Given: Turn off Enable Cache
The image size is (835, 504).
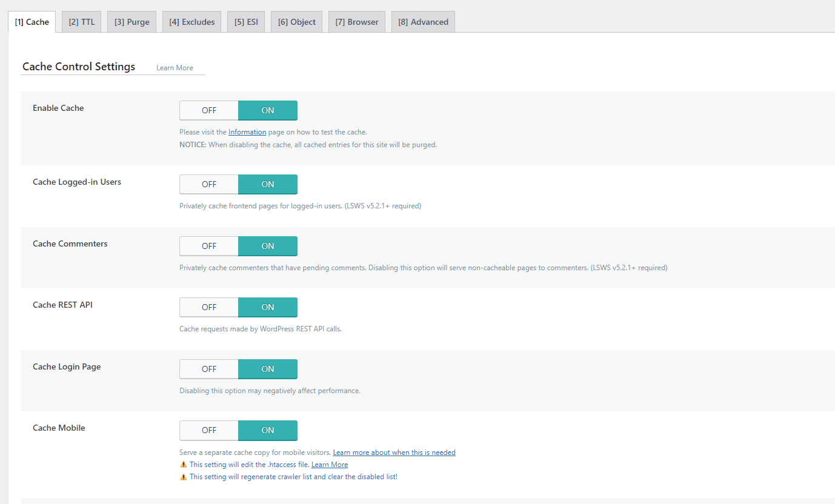Looking at the screenshot, I should pos(208,110).
